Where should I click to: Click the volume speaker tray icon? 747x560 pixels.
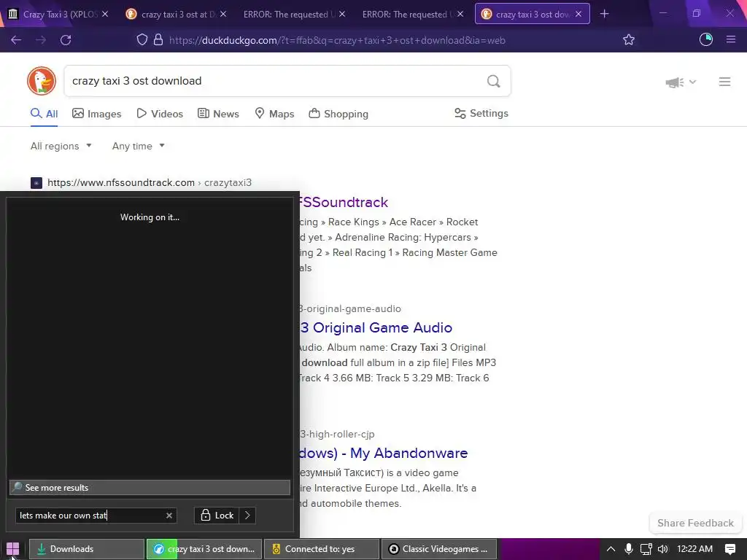pos(662,549)
